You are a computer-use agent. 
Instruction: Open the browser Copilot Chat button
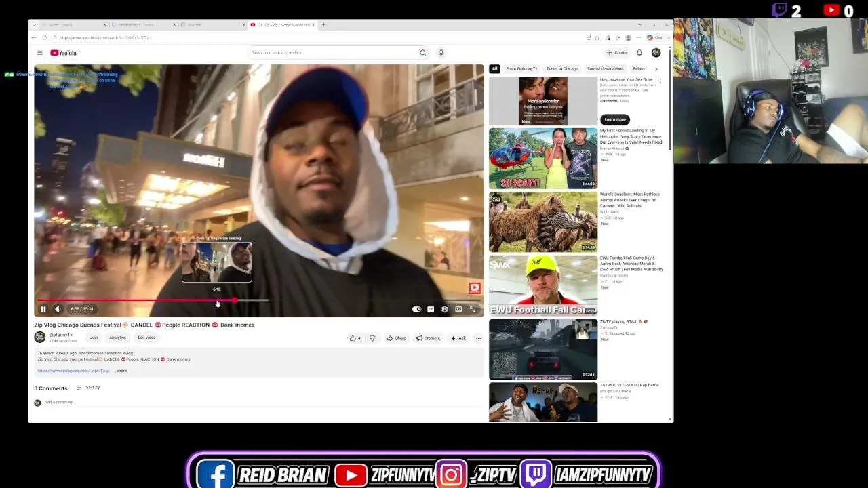click(655, 37)
